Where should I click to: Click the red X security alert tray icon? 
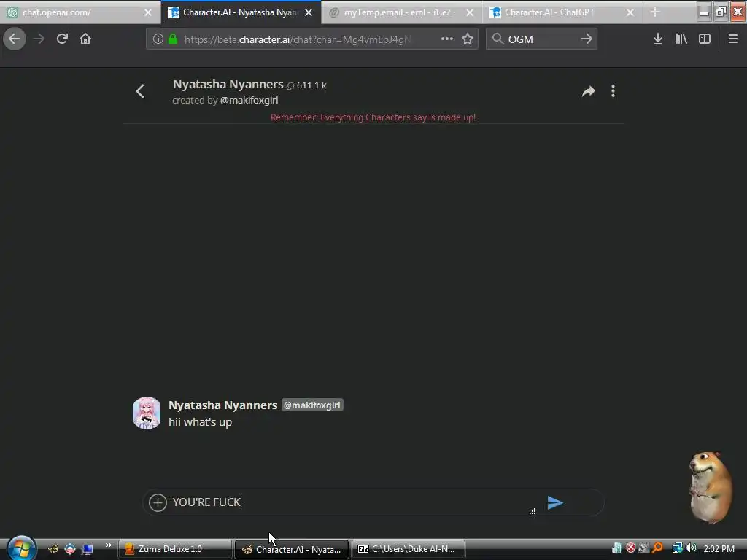click(x=631, y=548)
